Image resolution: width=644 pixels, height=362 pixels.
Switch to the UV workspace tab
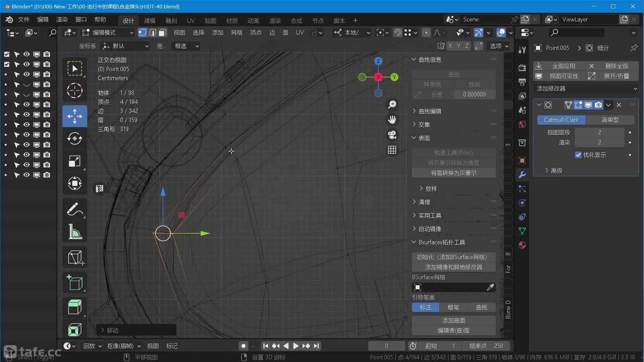coord(191,21)
